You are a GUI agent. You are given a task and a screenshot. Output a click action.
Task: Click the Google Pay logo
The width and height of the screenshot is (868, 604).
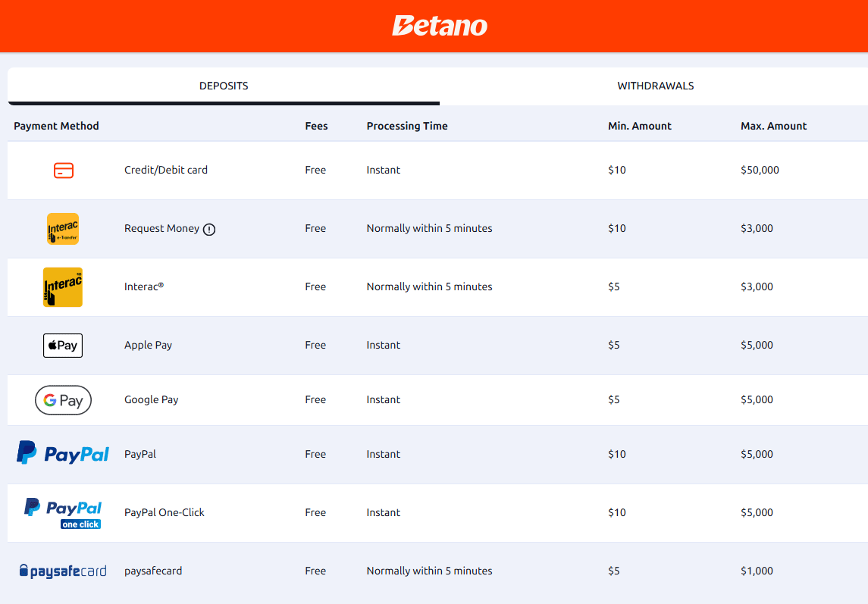(63, 400)
